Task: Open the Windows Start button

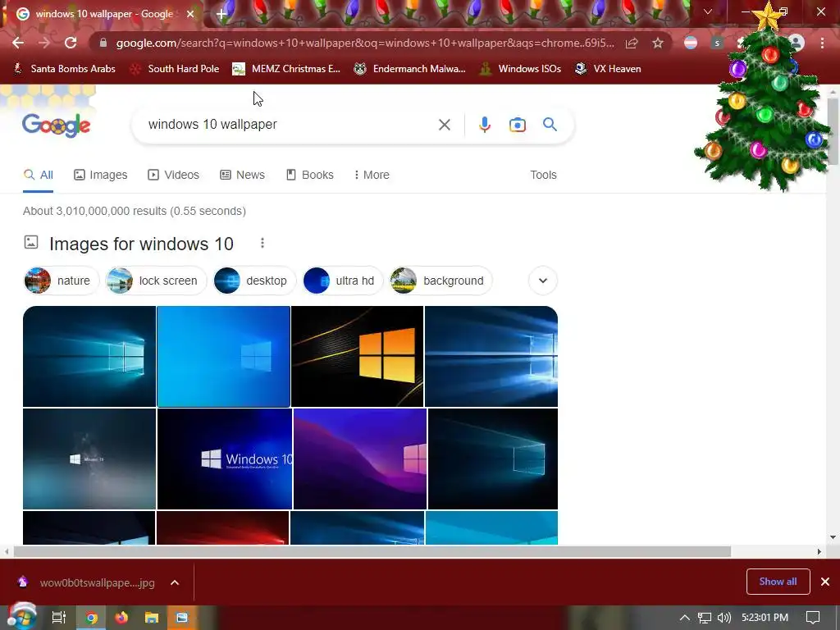Action: tap(21, 618)
